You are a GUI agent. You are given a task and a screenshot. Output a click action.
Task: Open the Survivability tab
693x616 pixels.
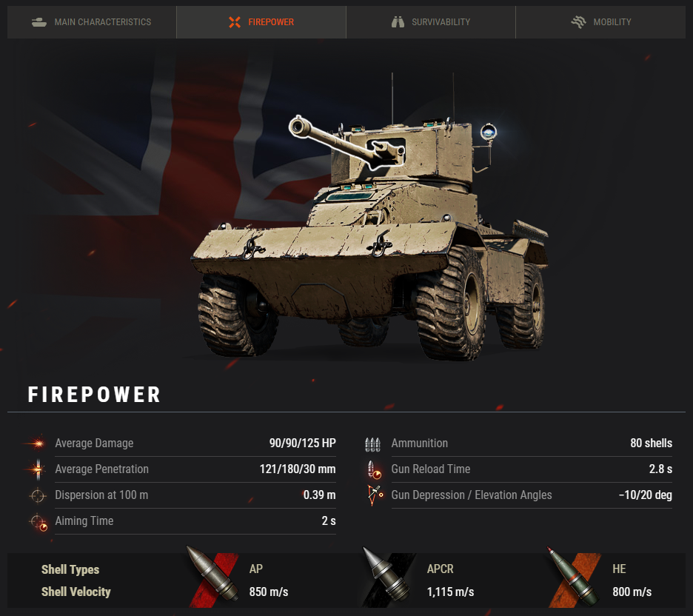click(x=431, y=22)
